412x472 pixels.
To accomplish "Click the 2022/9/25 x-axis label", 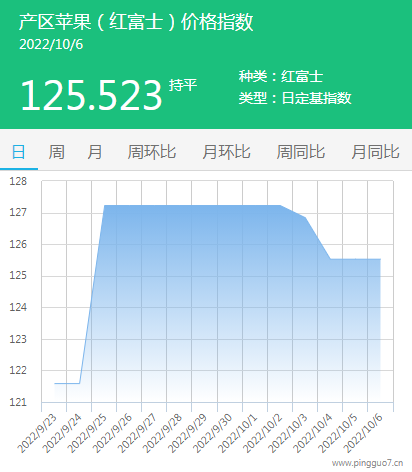I will 87,433.
